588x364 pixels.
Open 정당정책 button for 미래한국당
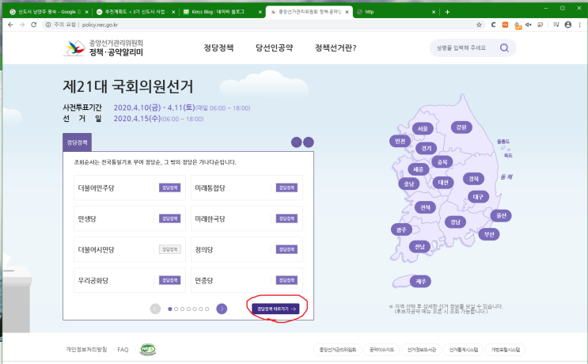pos(286,218)
